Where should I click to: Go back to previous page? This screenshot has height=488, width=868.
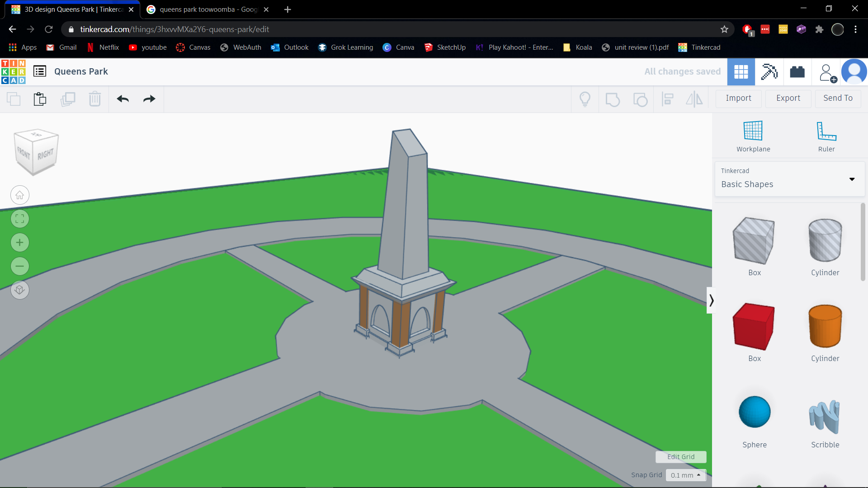click(x=12, y=29)
